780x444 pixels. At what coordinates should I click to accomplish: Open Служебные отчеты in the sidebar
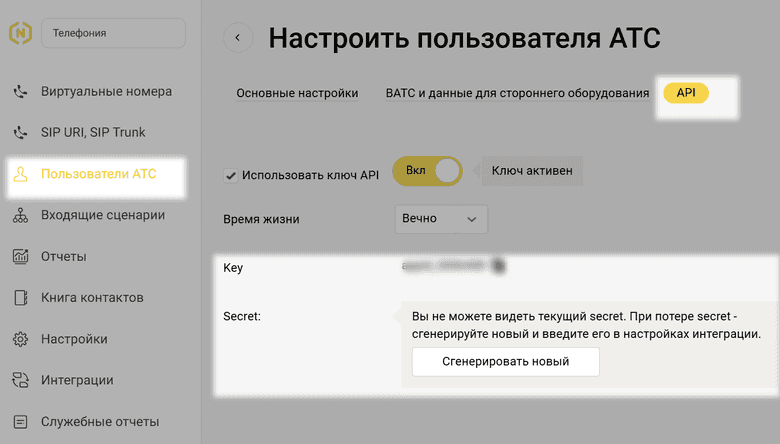click(99, 422)
